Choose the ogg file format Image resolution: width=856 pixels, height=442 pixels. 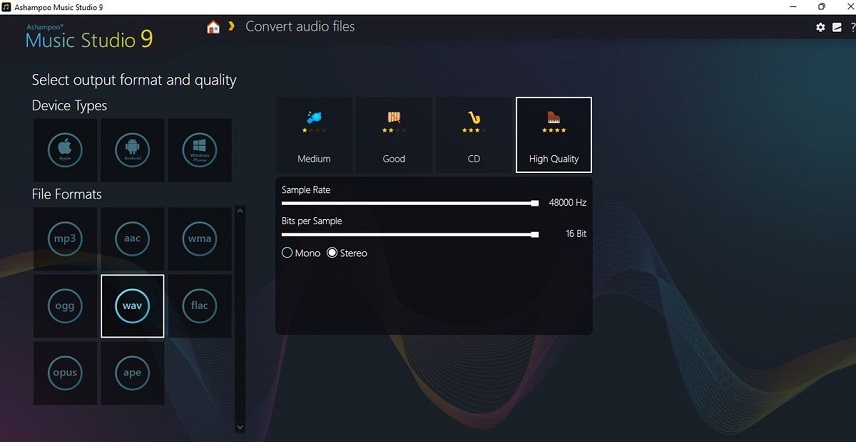[x=65, y=306]
